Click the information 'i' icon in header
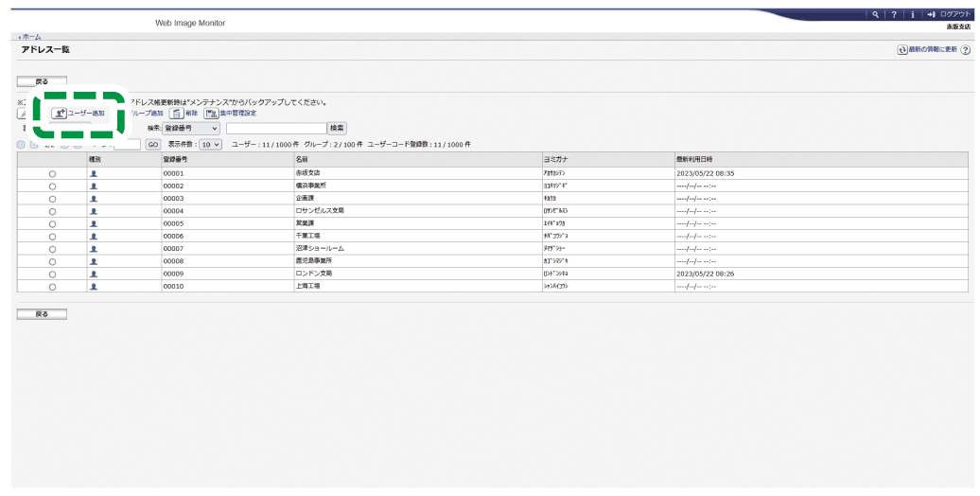This screenshot has width=980, height=496. point(911,14)
